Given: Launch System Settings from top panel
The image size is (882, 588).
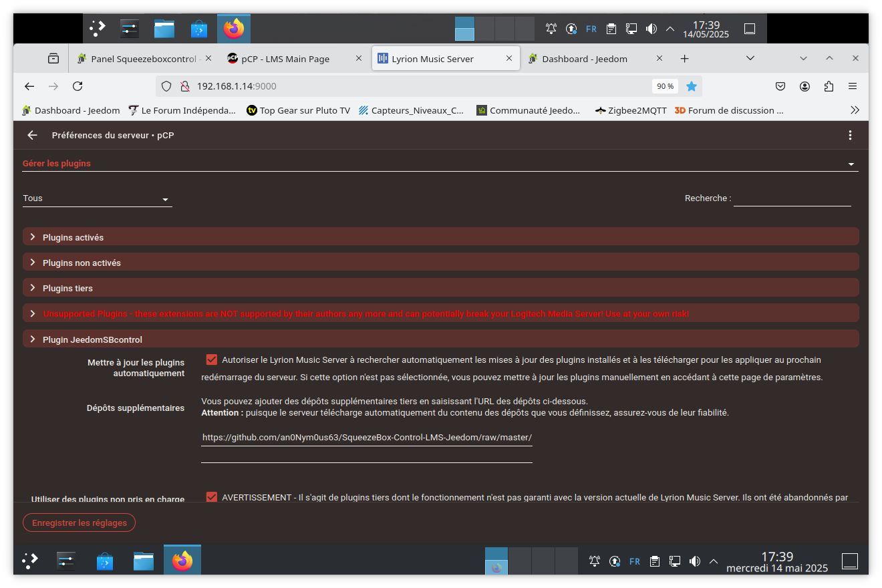Looking at the screenshot, I should click(x=130, y=29).
